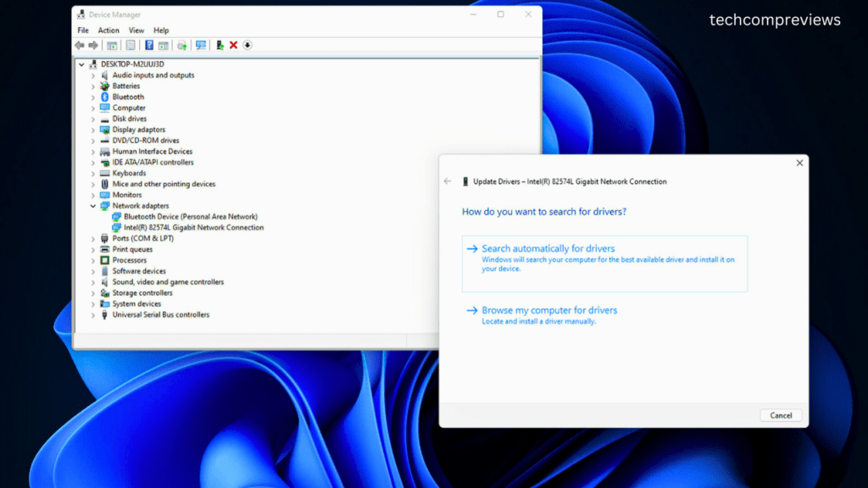Select the Display adaptors label
Screen dimensions: 868x488
click(139, 130)
